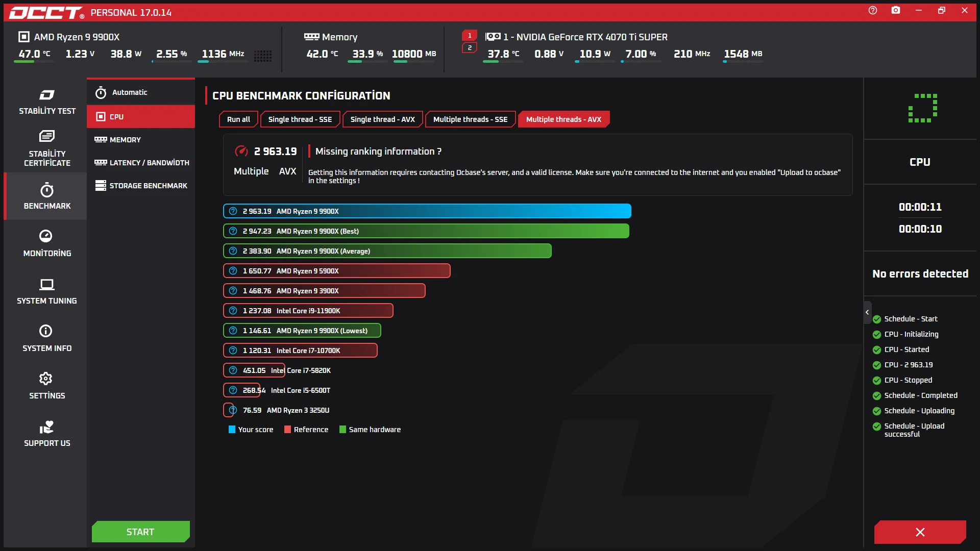Click the 'Schedule - Start' log entry
Viewport: 980px width, 551px height.
[x=905, y=319]
